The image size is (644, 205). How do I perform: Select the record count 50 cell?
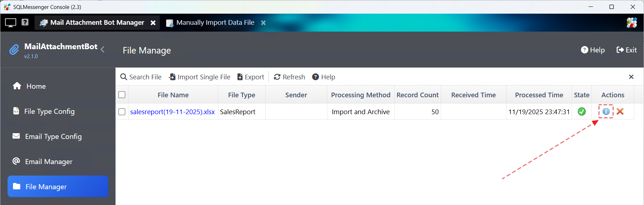coord(418,112)
